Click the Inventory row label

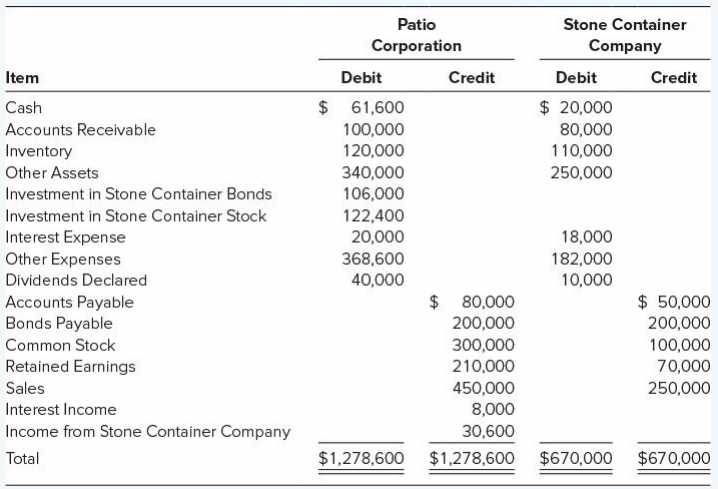click(x=38, y=151)
